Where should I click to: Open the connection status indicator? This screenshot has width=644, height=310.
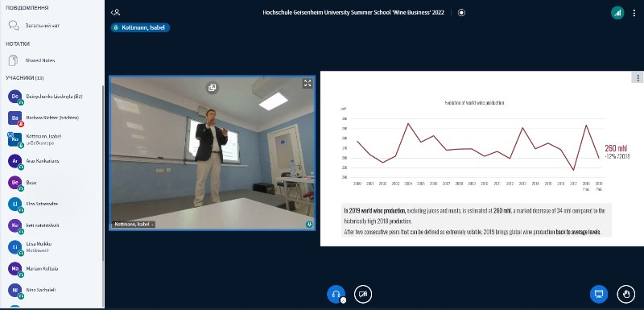pyautogui.click(x=617, y=13)
